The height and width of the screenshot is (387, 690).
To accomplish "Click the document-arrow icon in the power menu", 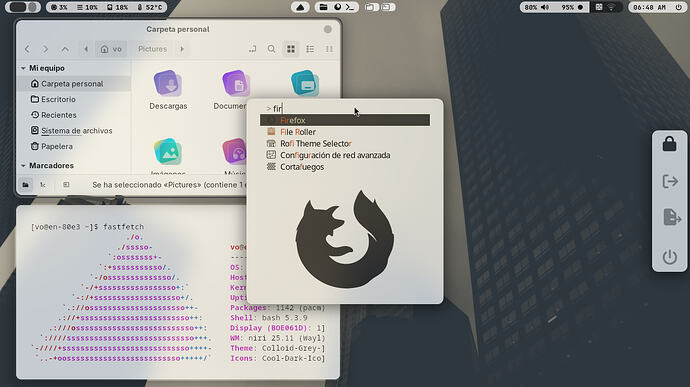I will pos(671,217).
